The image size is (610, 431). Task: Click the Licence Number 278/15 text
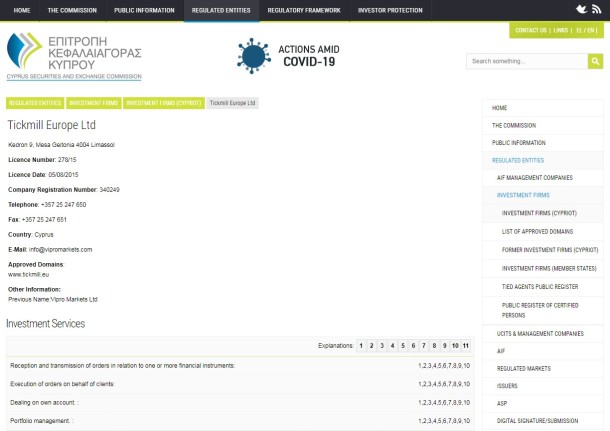(42, 160)
